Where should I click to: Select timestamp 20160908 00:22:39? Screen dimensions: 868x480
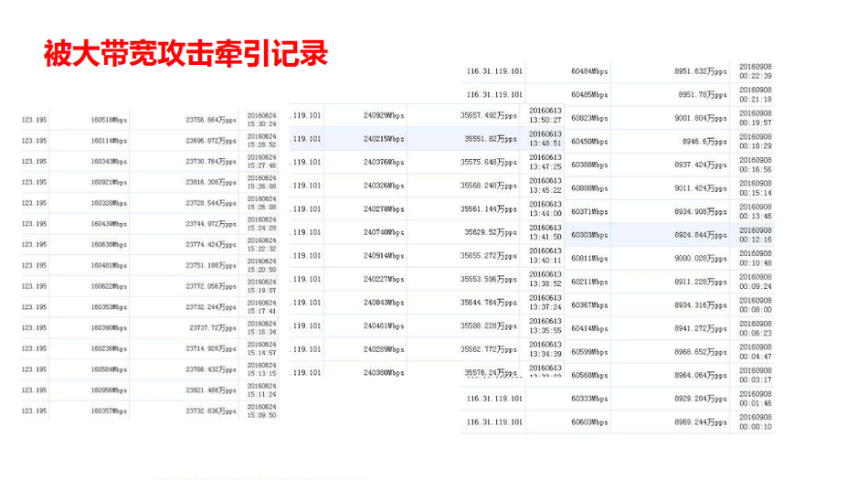coord(756,70)
